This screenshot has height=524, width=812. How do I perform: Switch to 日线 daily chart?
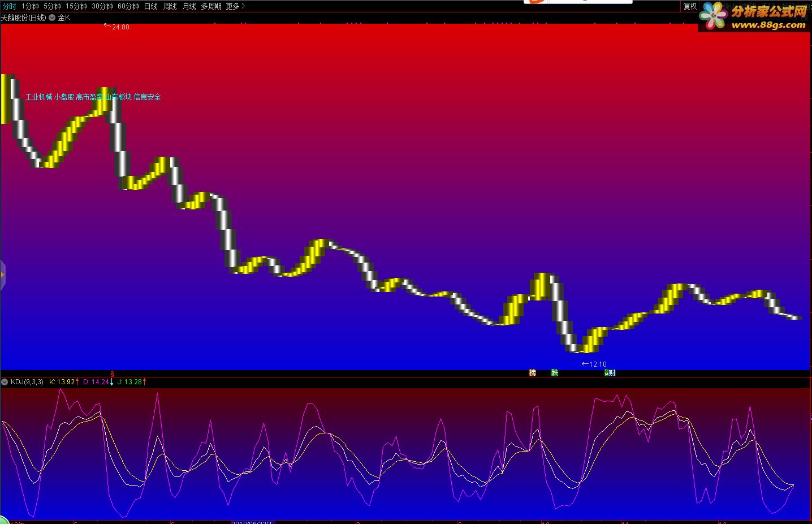point(151,6)
